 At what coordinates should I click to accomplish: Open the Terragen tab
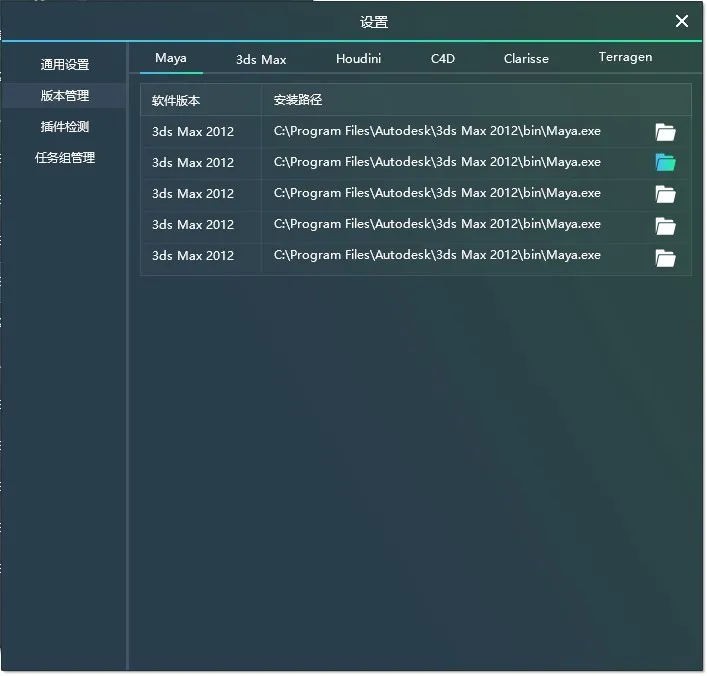click(625, 58)
